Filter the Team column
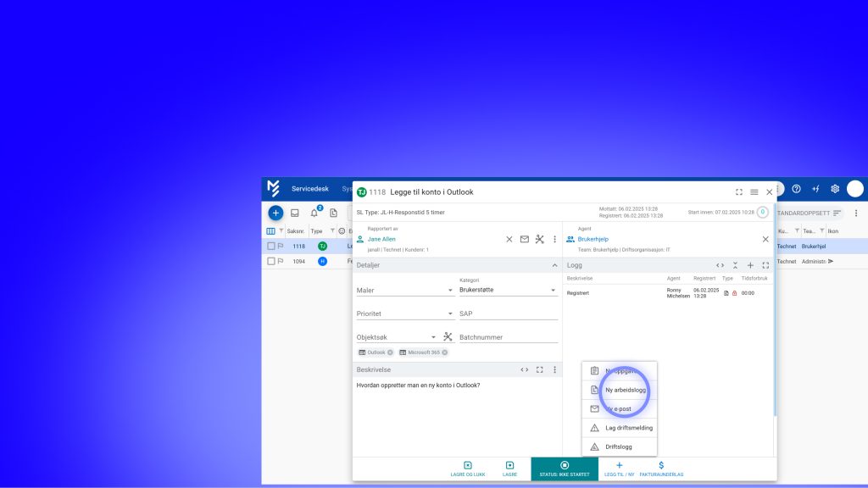Viewport: 868px width, 488px height. 822,230
